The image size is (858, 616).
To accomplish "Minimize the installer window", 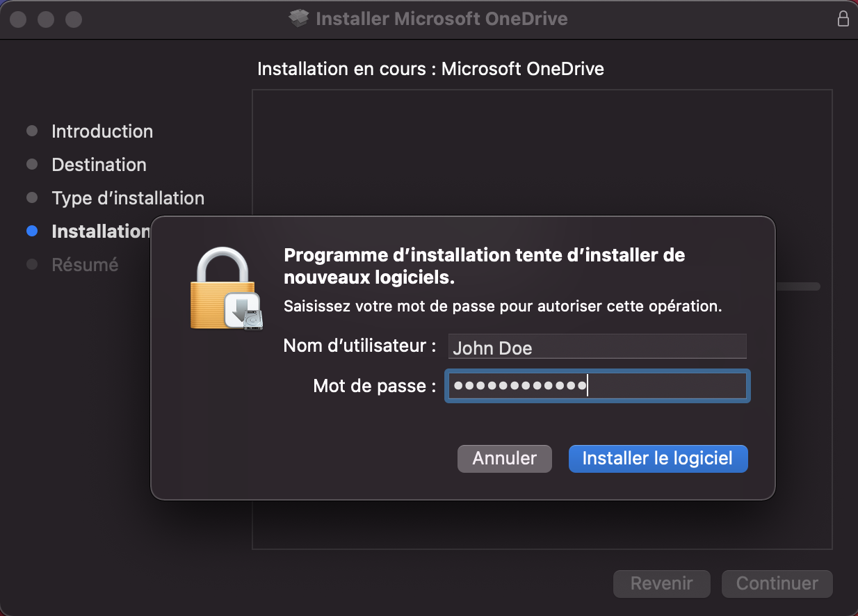I will pyautogui.click(x=46, y=19).
